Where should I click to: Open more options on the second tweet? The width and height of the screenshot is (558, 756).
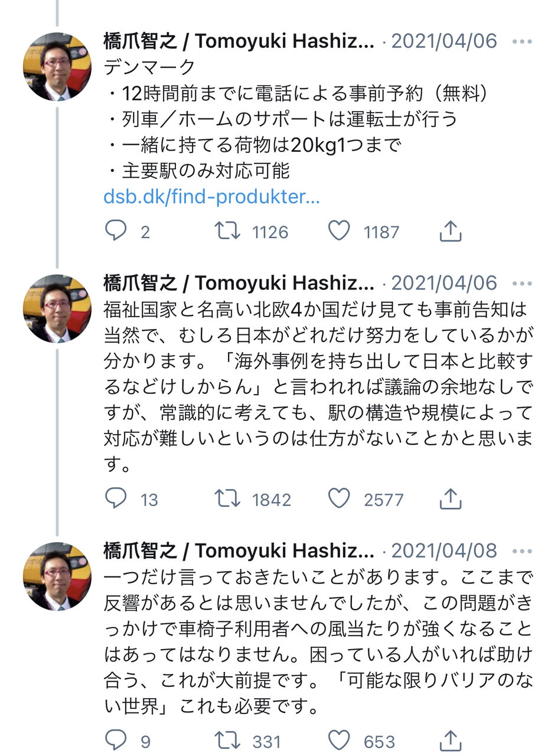(x=522, y=283)
